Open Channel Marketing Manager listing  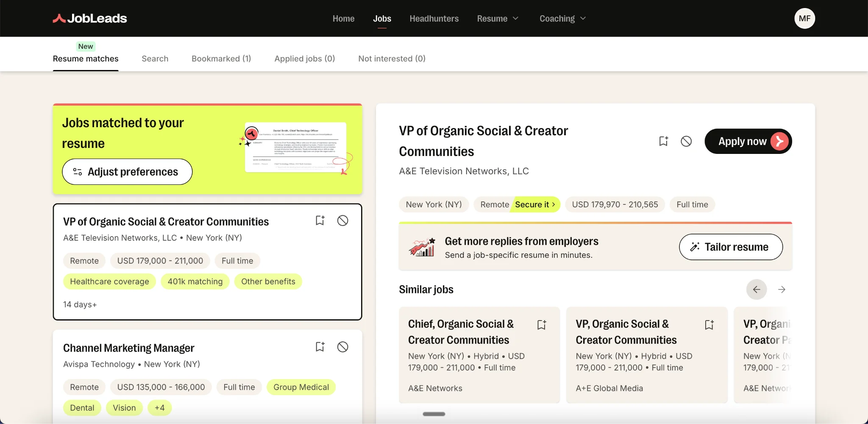(128, 348)
